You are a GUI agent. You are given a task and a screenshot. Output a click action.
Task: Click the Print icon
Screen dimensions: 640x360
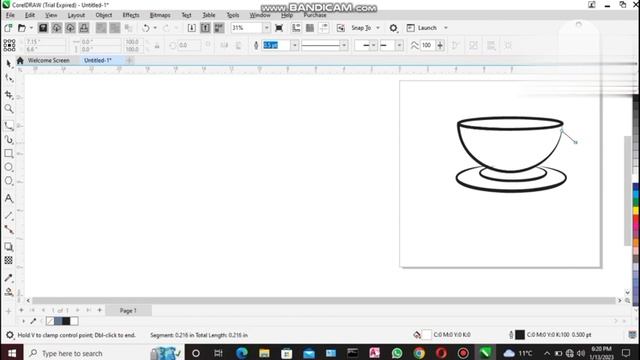click(x=84, y=28)
